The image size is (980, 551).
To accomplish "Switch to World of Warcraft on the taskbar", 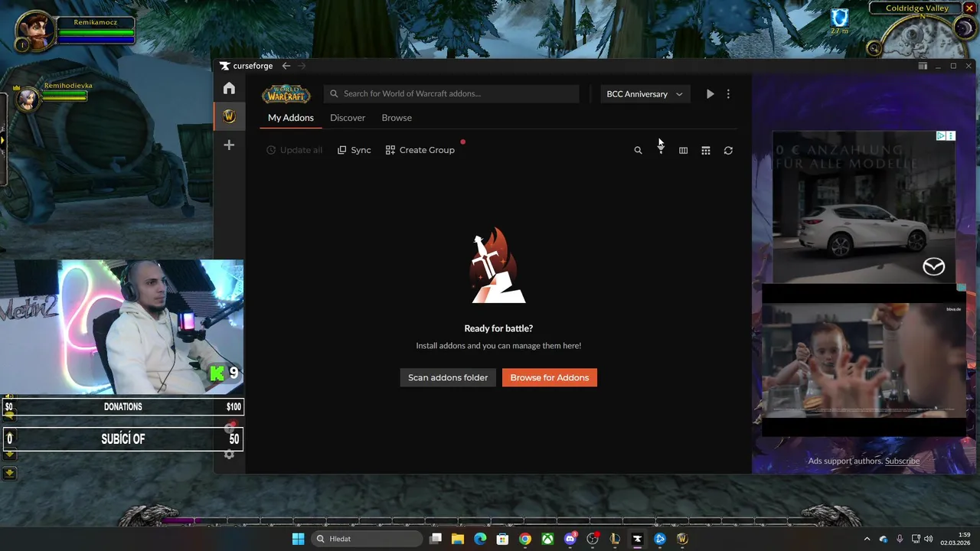I will click(x=682, y=539).
